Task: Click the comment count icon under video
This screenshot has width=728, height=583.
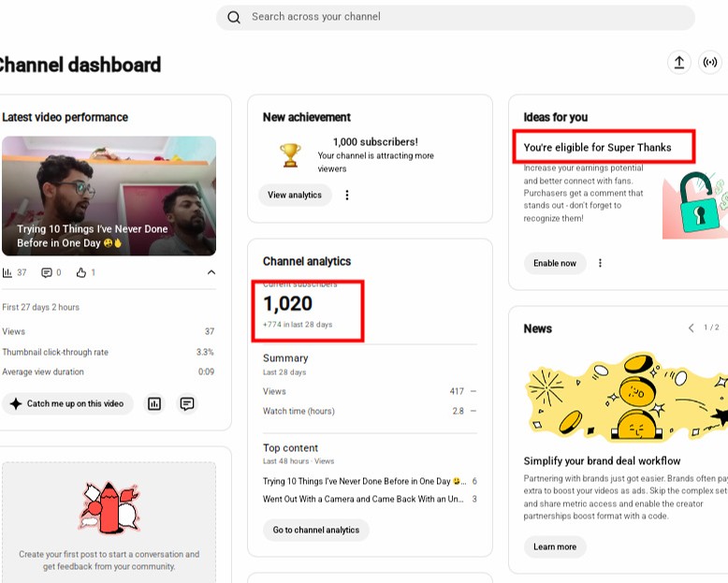Action: (47, 272)
